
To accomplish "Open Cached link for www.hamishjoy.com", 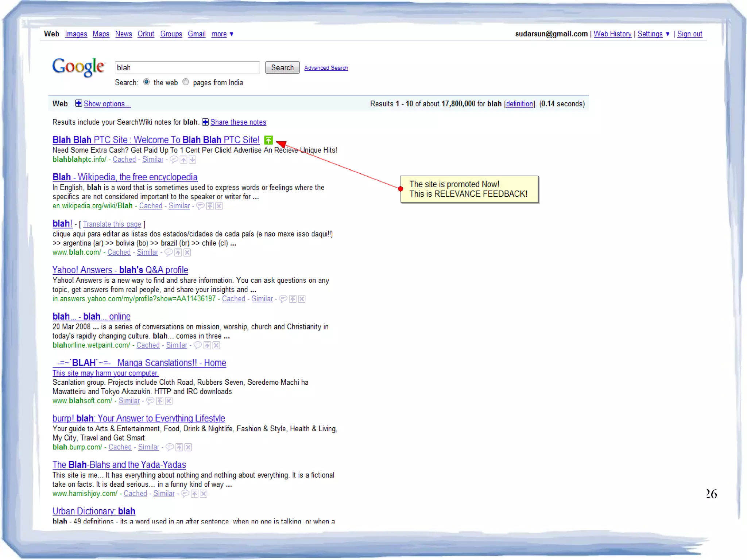I will pos(135,494).
